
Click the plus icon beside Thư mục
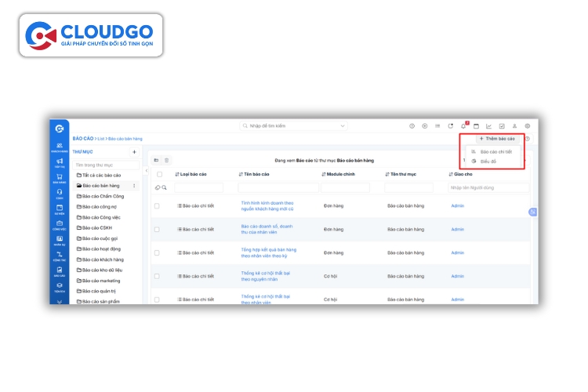pos(134,151)
